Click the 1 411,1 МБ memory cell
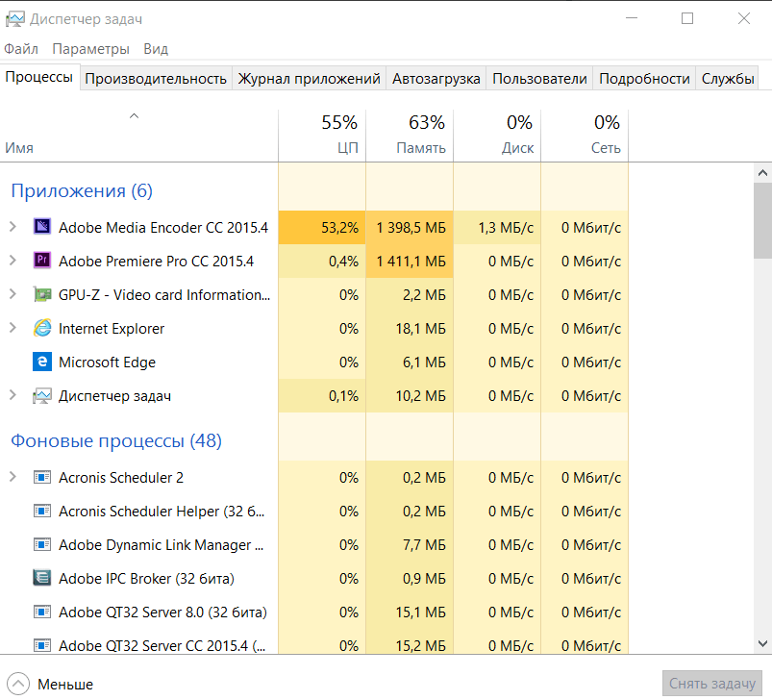Screen dimensions: 772x700 click(410, 261)
